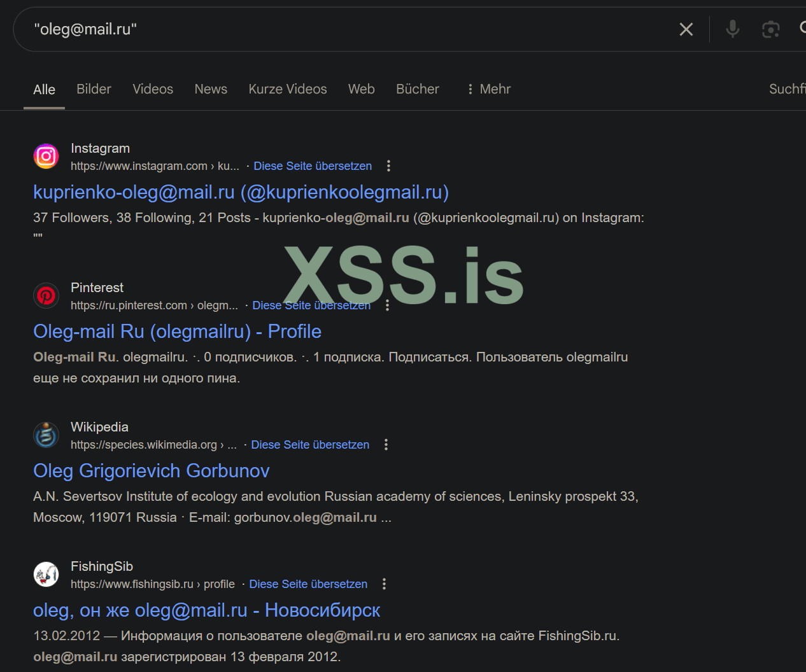The width and height of the screenshot is (806, 672).
Task: Translate the Wikipedia result page
Action: (x=310, y=445)
